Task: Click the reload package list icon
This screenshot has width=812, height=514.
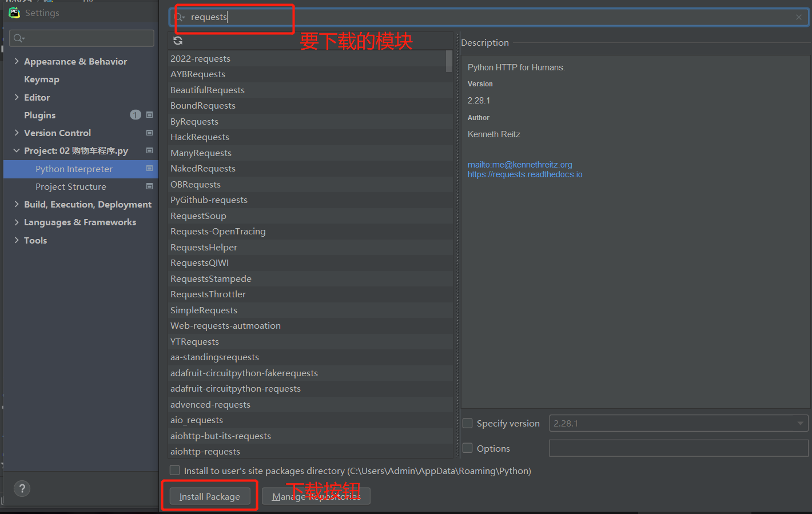Action: tap(178, 41)
